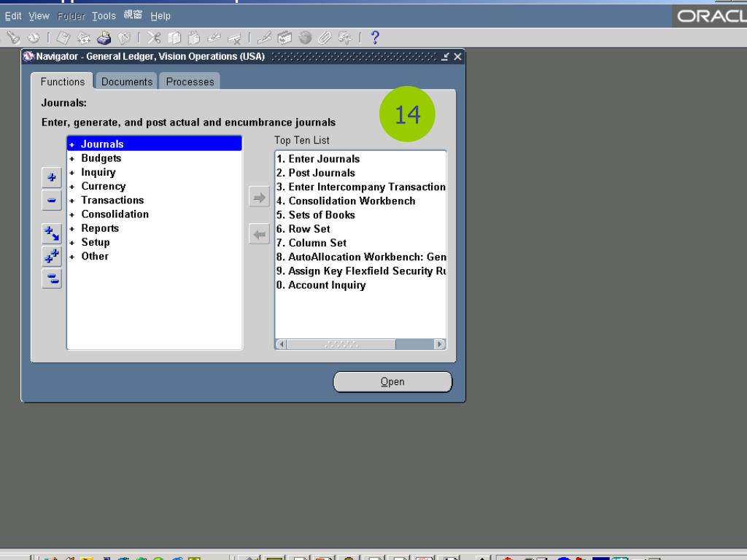Open the Folder menu
Screen dimensions: 747x560
coord(71,16)
